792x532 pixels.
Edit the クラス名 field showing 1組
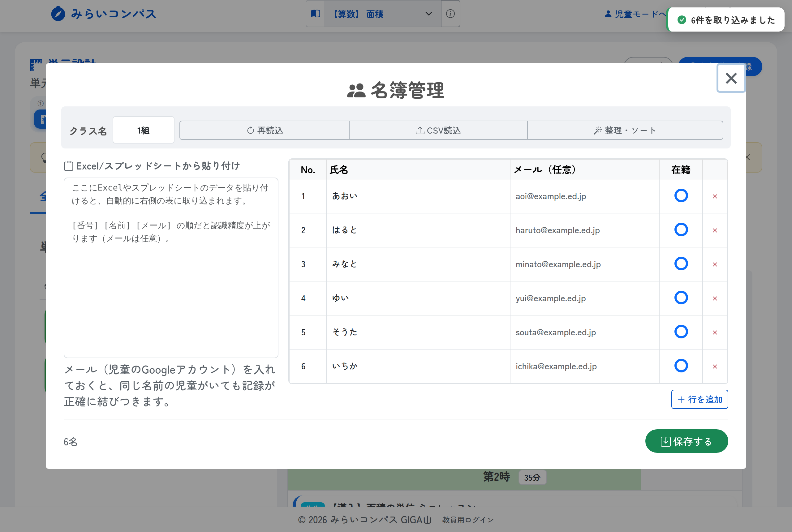[x=144, y=130]
